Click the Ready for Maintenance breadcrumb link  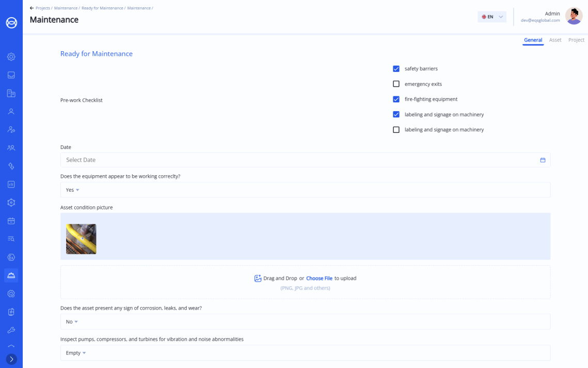click(x=102, y=8)
